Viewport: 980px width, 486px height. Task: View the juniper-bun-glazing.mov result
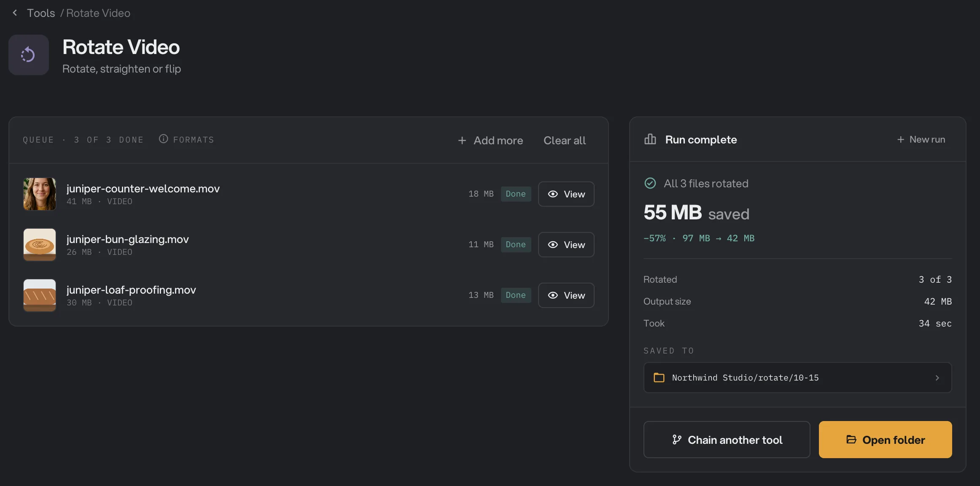[x=566, y=245]
